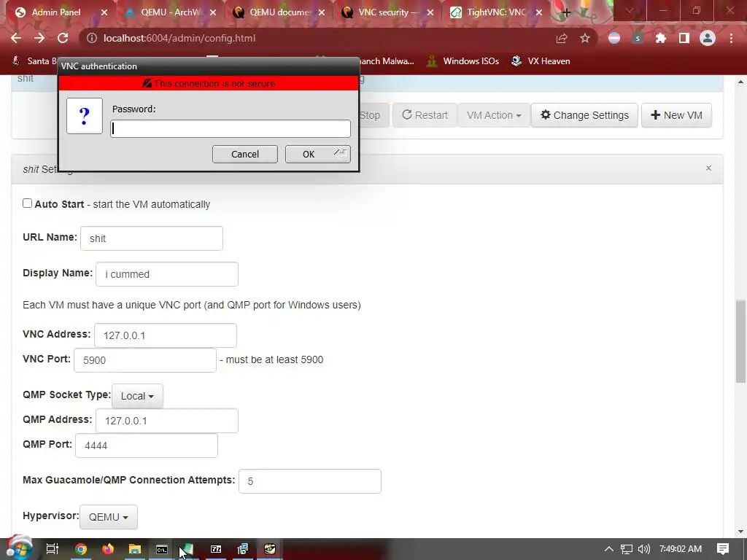Click the scrollbar down arrow

tap(740, 532)
